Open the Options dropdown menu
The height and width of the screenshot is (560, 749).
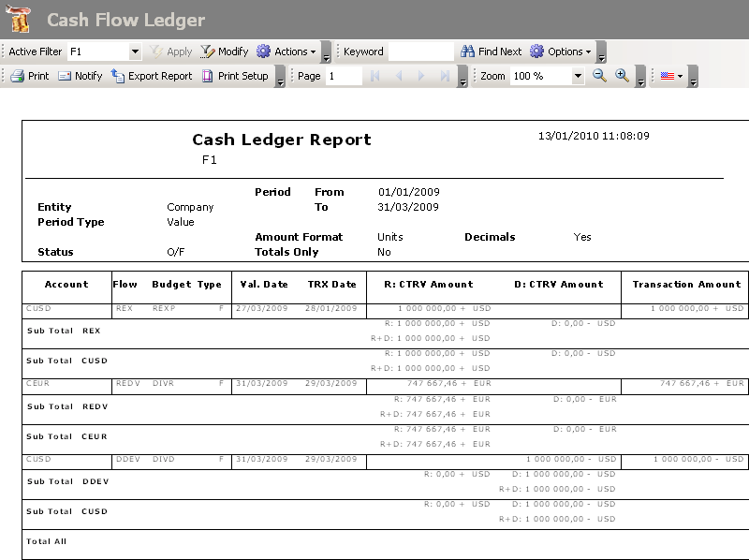pos(561,52)
